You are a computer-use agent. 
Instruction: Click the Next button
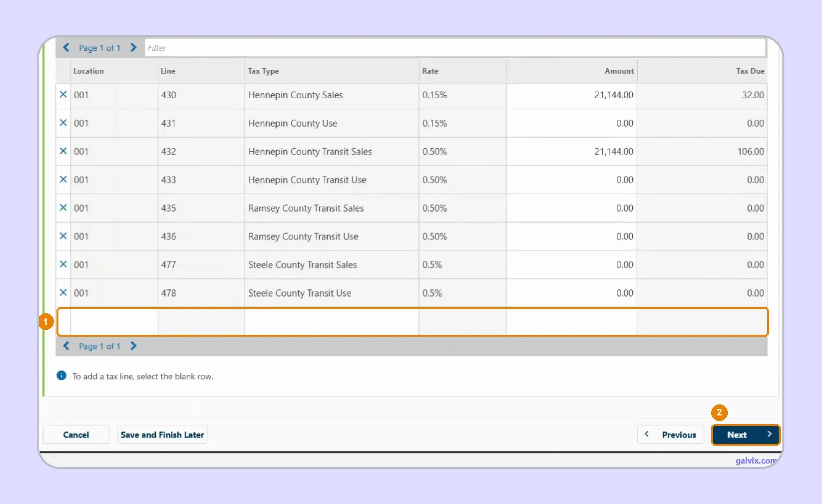[745, 435]
